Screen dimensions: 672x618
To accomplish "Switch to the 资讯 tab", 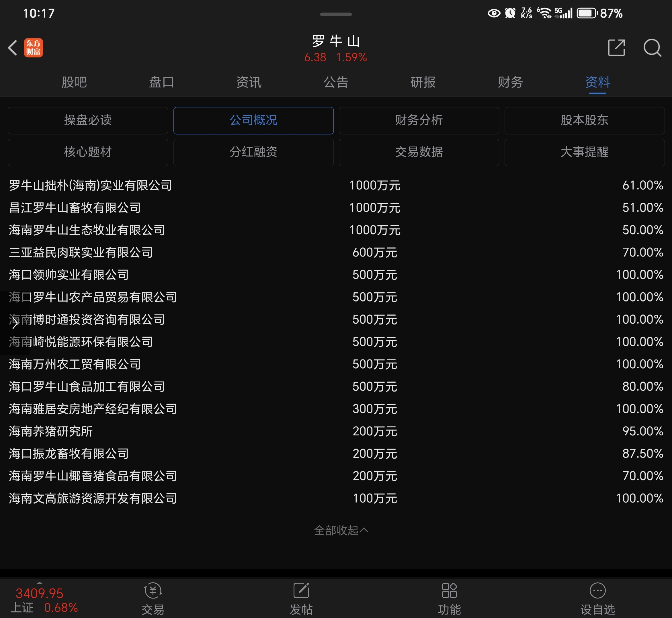I will click(x=249, y=82).
